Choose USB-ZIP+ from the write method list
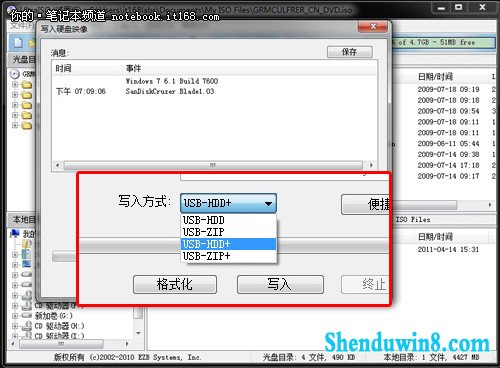The height and width of the screenshot is (368, 500). click(228, 256)
